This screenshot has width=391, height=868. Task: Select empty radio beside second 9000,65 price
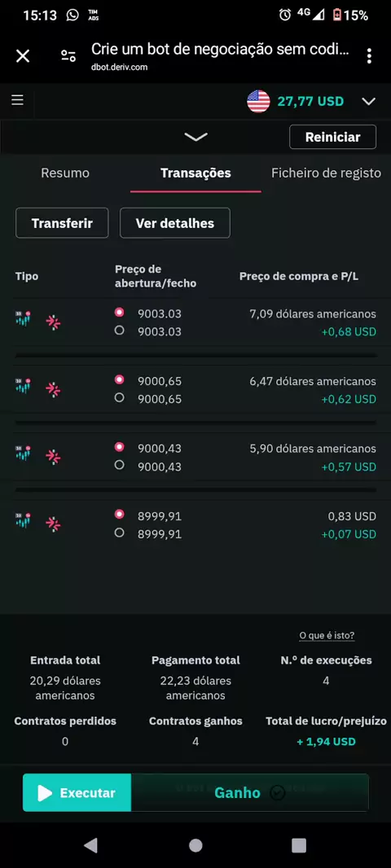[119, 397]
